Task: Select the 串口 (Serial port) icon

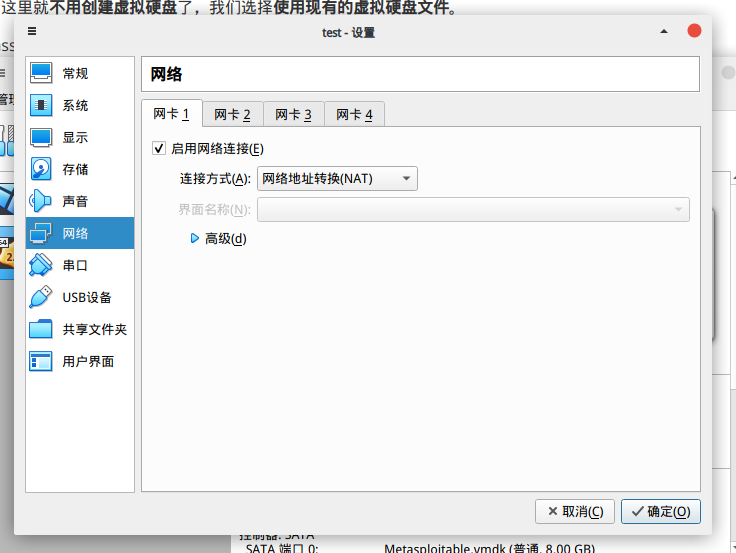Action: tap(41, 265)
